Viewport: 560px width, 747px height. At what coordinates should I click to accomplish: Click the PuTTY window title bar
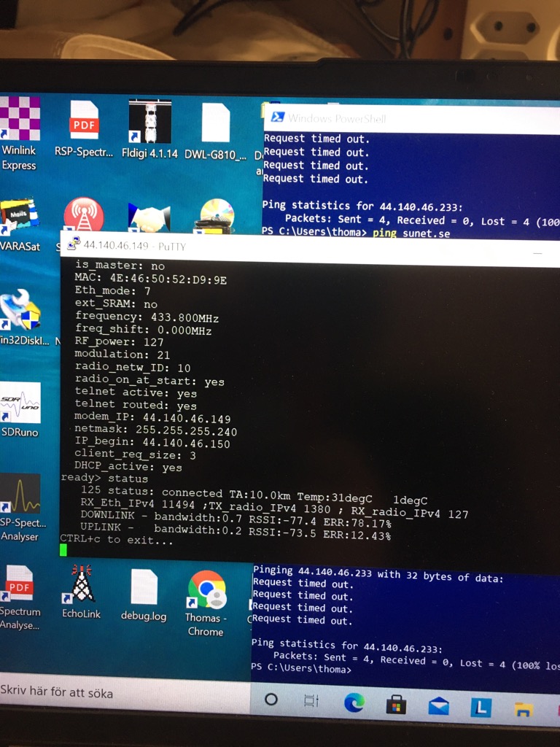[x=292, y=247]
